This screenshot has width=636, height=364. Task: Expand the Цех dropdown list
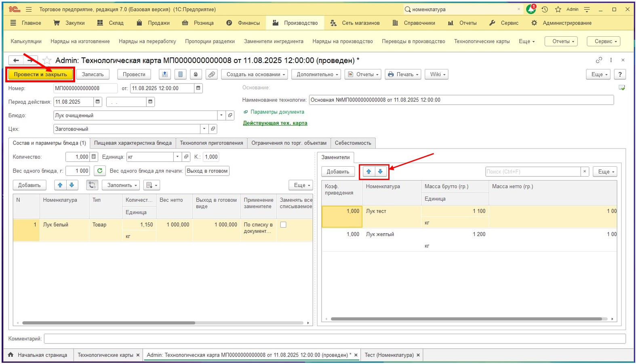click(x=204, y=129)
